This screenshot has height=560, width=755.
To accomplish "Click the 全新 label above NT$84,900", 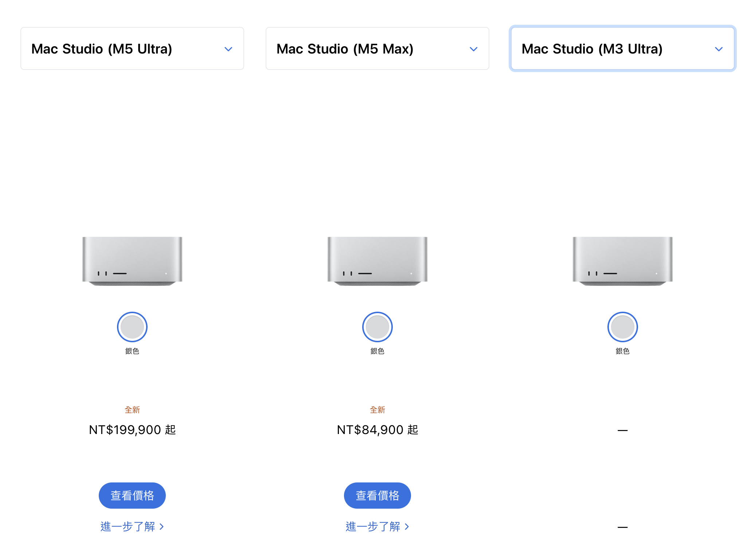I will 377,410.
